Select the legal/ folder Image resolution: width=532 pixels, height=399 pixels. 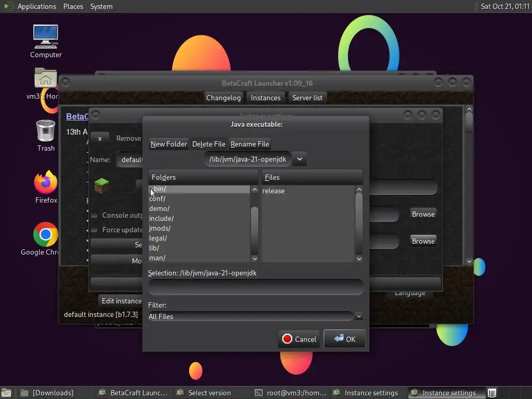(199, 238)
